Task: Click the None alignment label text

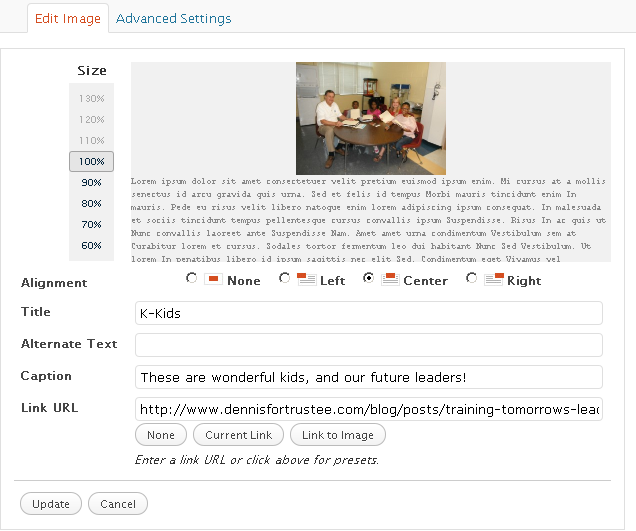Action: (x=244, y=281)
